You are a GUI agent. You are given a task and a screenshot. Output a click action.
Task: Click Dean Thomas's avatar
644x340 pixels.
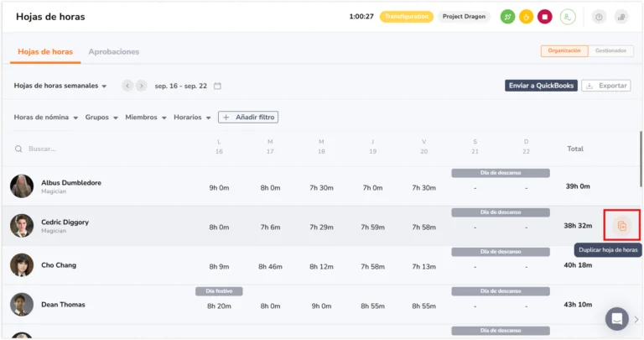tap(22, 304)
